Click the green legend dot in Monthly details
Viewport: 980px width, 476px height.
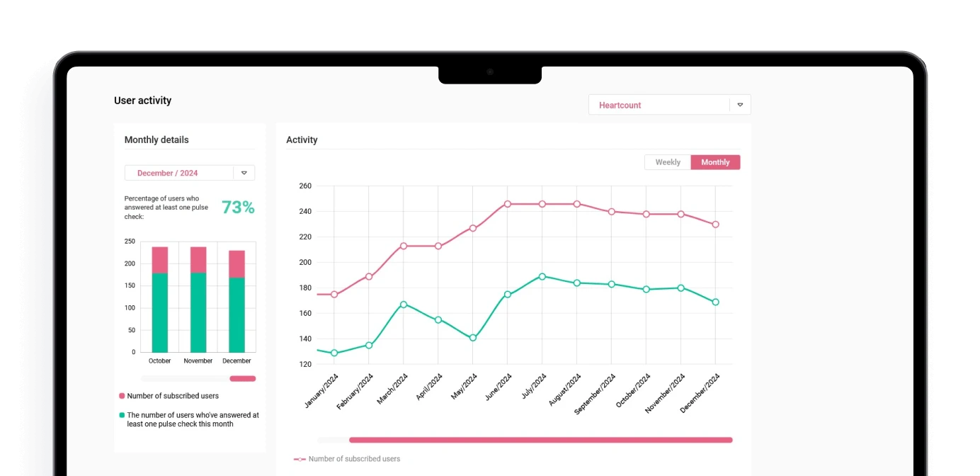[x=120, y=415]
